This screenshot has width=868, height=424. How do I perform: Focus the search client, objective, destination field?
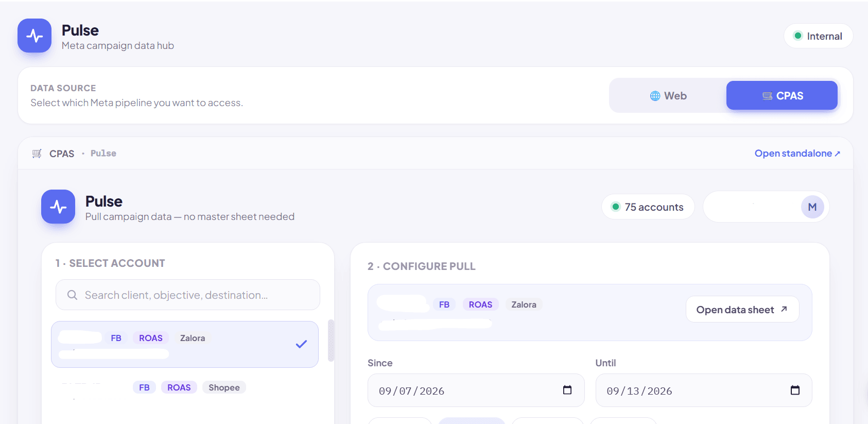[x=188, y=295]
